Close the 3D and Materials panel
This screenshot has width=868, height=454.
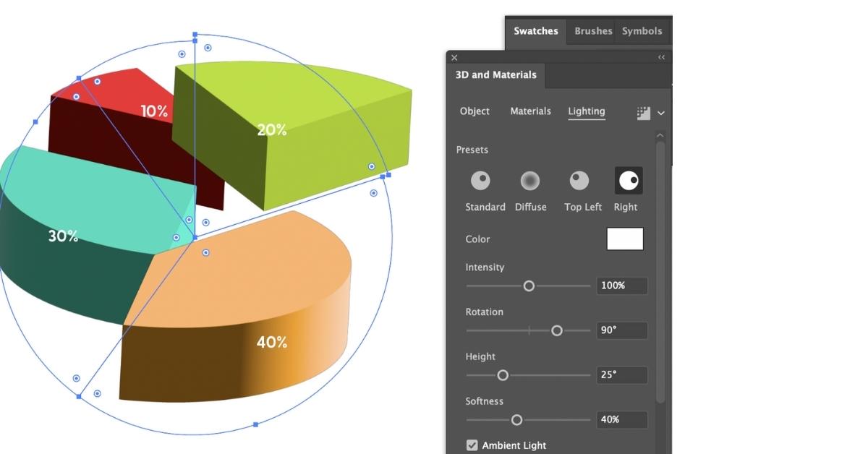click(x=454, y=58)
